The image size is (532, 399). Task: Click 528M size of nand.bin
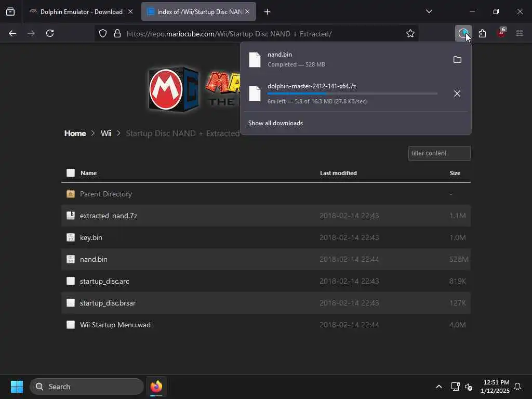click(459, 259)
